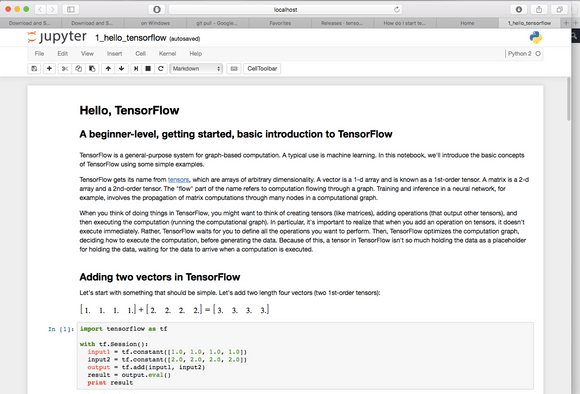Open the File menu
Image resolution: width=580 pixels, height=394 pixels.
[x=39, y=54]
